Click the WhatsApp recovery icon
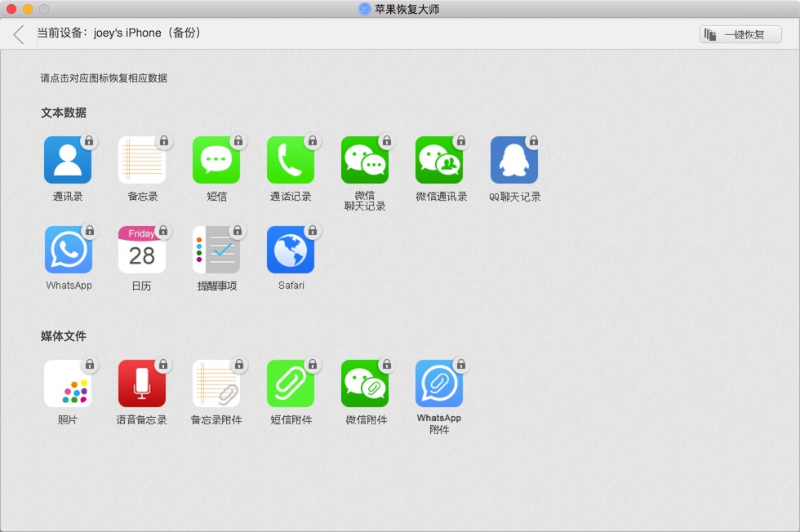 (x=69, y=250)
